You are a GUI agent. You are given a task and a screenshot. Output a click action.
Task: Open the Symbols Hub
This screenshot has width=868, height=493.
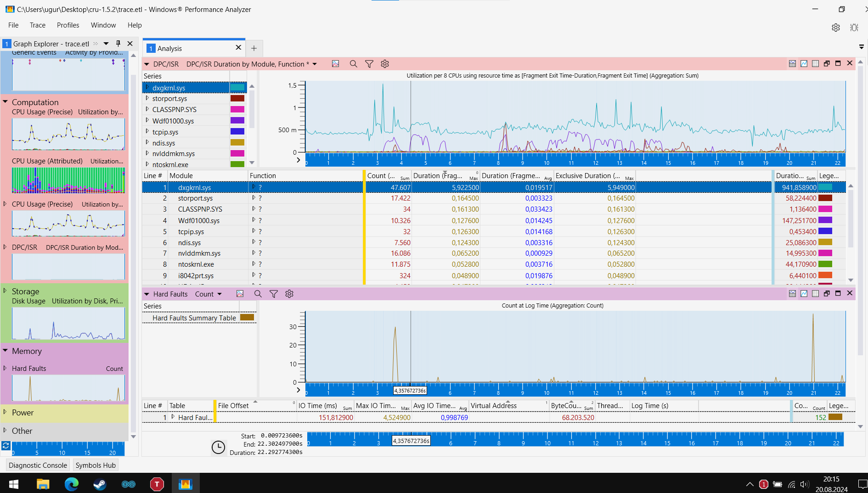[x=96, y=465]
